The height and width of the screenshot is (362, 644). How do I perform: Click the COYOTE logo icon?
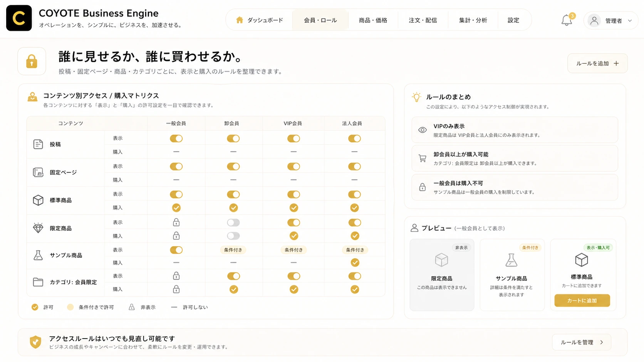click(x=19, y=18)
